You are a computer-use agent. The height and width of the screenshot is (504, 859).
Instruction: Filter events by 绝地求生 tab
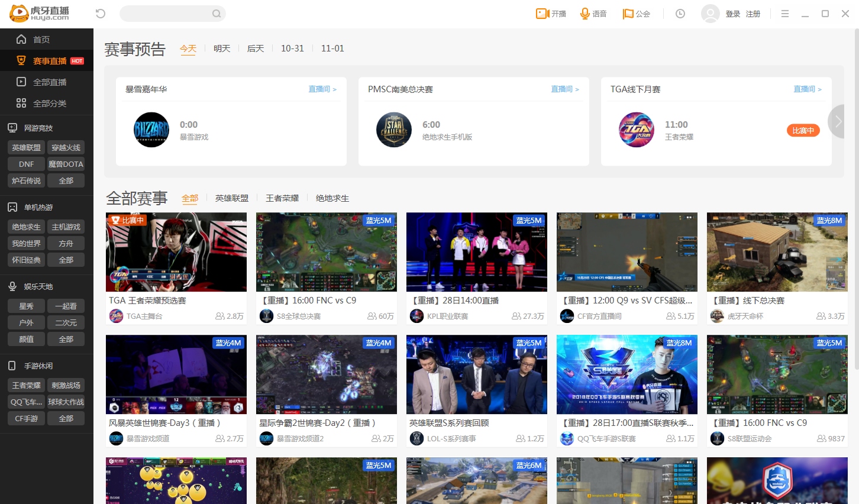332,198
